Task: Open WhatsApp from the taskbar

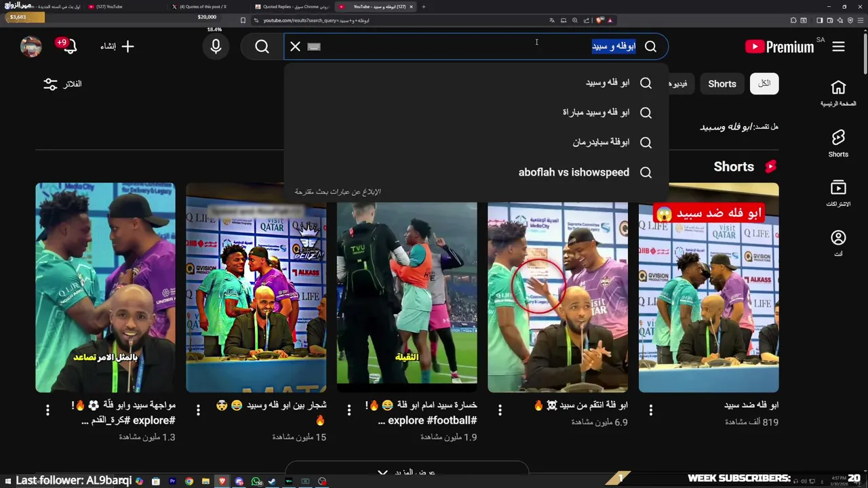Action: 256,481
